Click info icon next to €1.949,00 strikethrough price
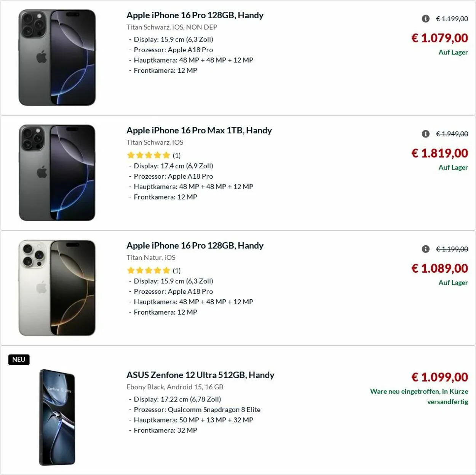This screenshot has width=476, height=475. (426, 134)
